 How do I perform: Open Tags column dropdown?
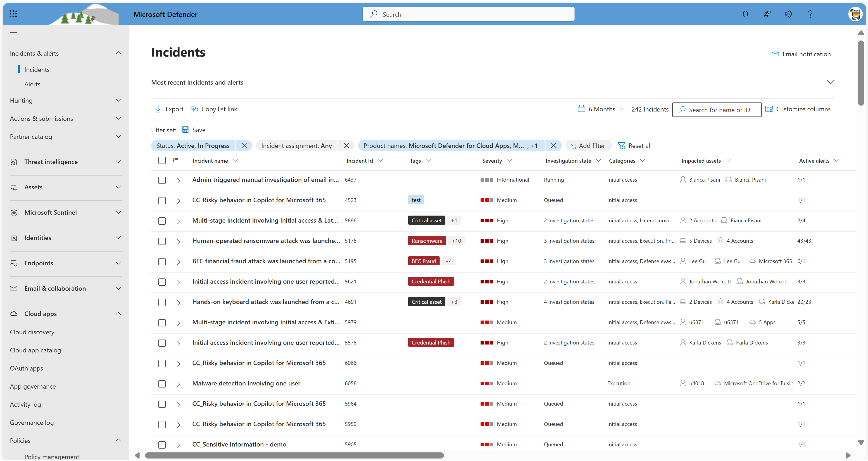[428, 160]
